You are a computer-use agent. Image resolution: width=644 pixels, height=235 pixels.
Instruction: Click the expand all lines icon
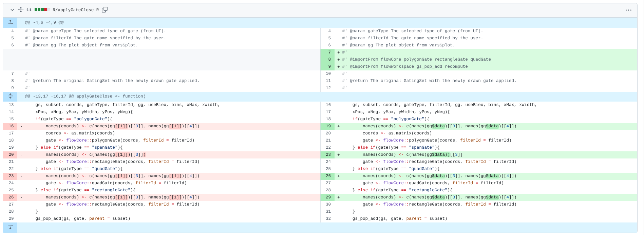point(21,10)
